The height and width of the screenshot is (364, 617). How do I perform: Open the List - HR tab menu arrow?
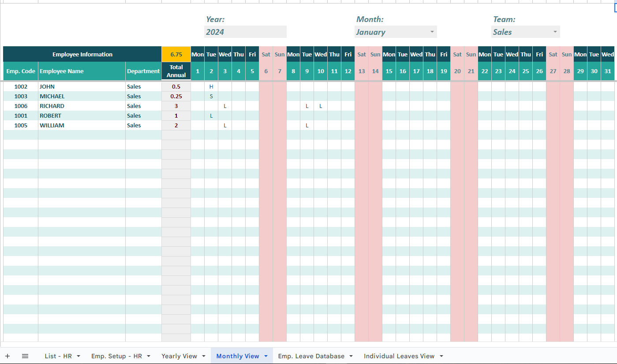point(78,356)
